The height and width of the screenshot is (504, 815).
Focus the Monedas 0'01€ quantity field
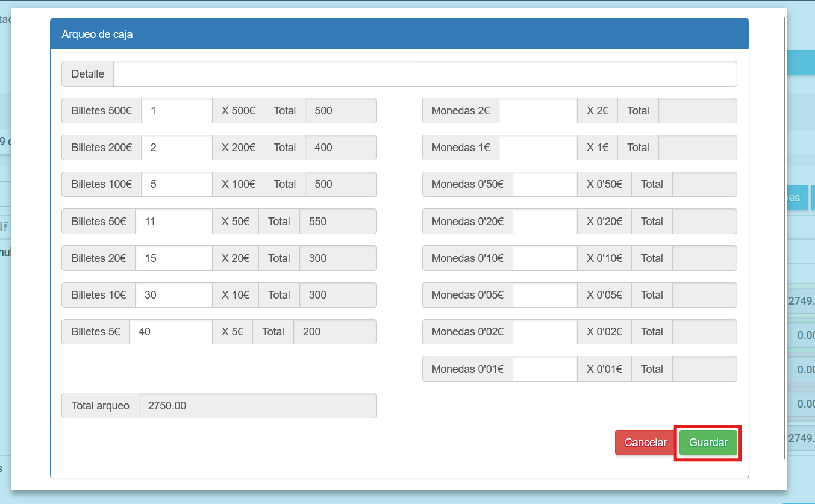[x=545, y=369]
